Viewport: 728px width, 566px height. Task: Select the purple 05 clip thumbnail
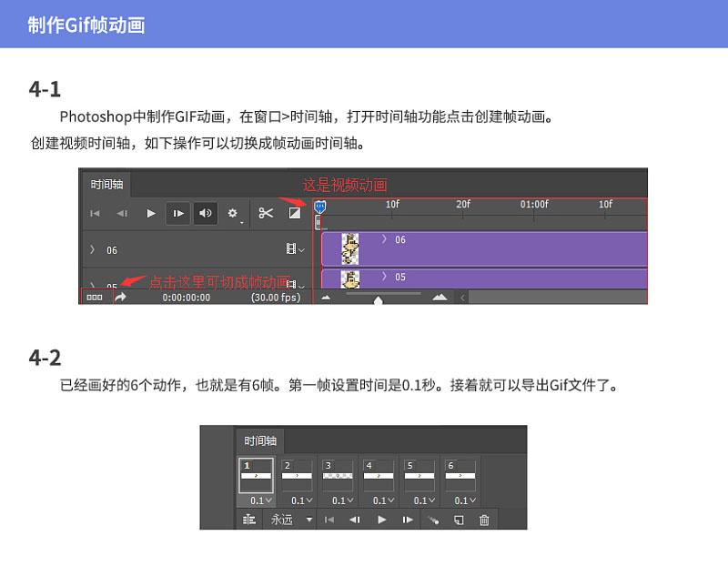tap(350, 279)
